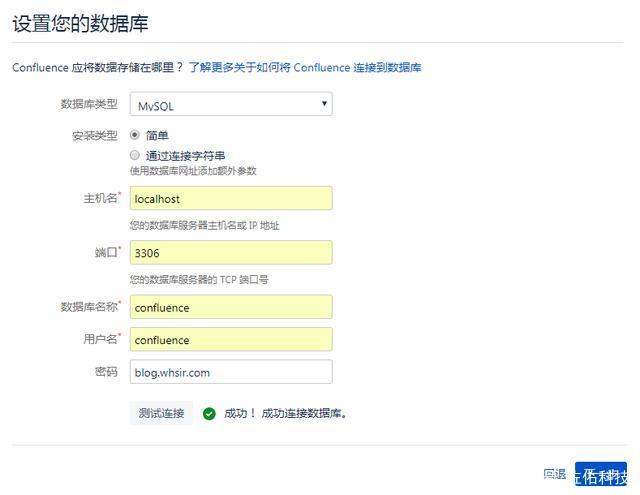Open the database type MySQL dropdown

pos(231,104)
